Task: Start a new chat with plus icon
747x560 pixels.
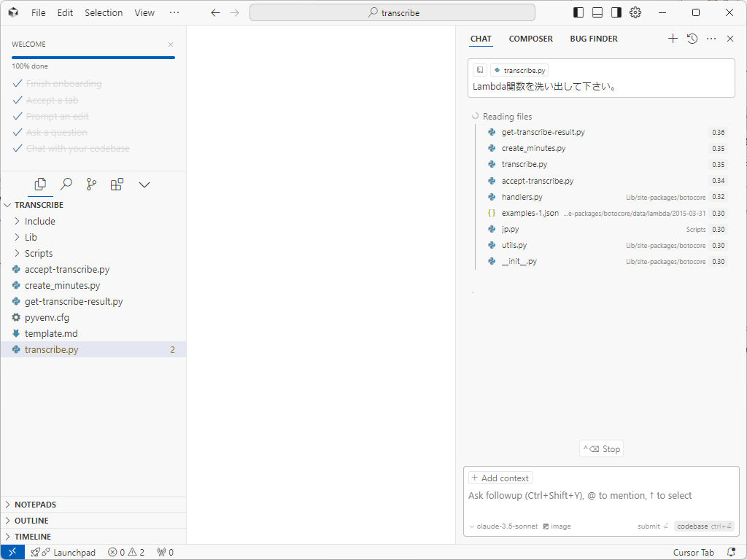Action: coord(673,39)
